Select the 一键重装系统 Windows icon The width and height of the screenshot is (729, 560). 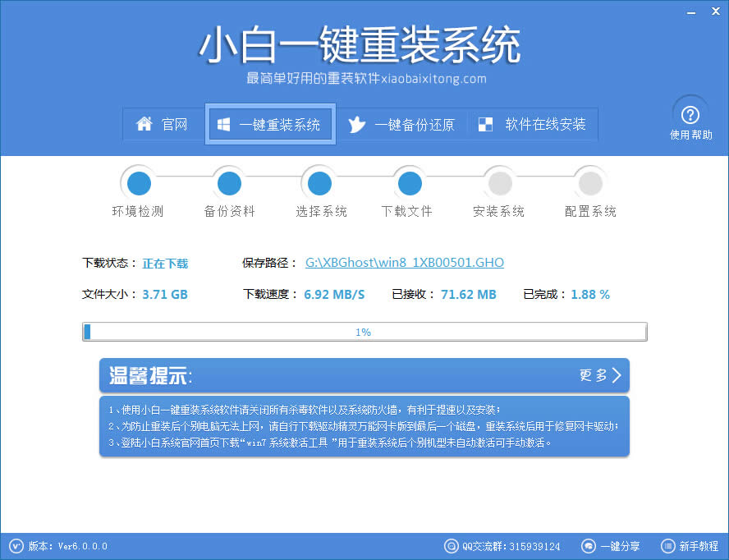222,124
